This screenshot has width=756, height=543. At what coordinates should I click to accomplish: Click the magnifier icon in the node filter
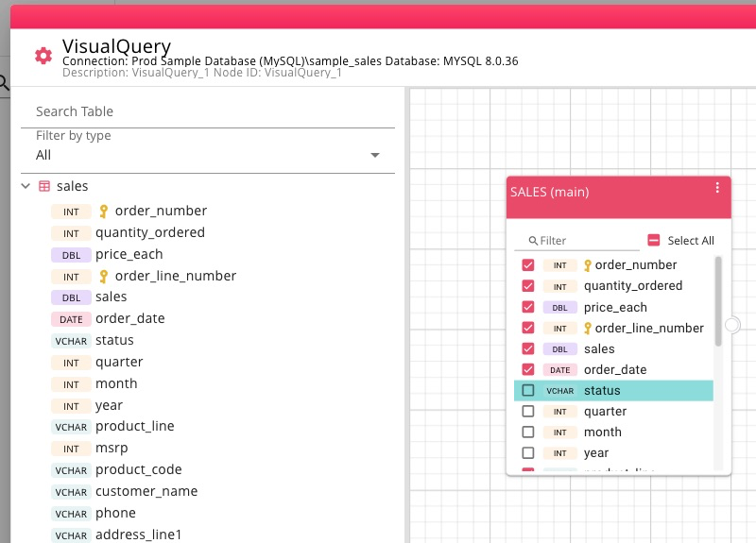coord(533,241)
